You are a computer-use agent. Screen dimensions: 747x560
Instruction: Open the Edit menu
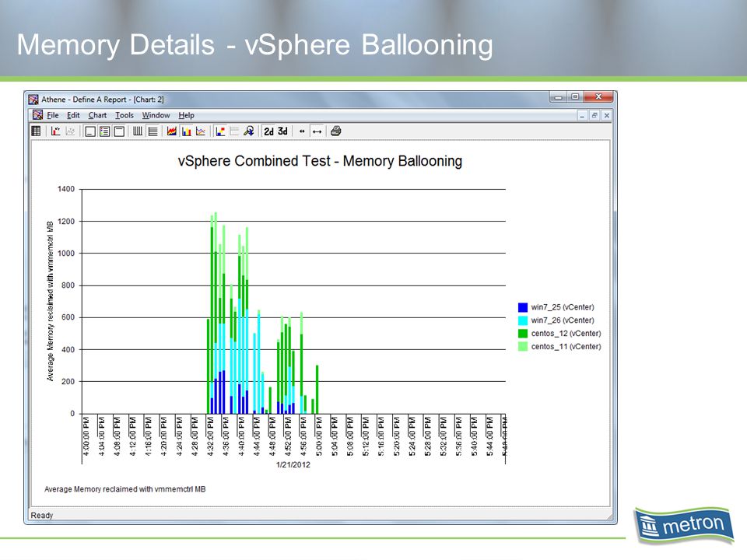pyautogui.click(x=73, y=115)
